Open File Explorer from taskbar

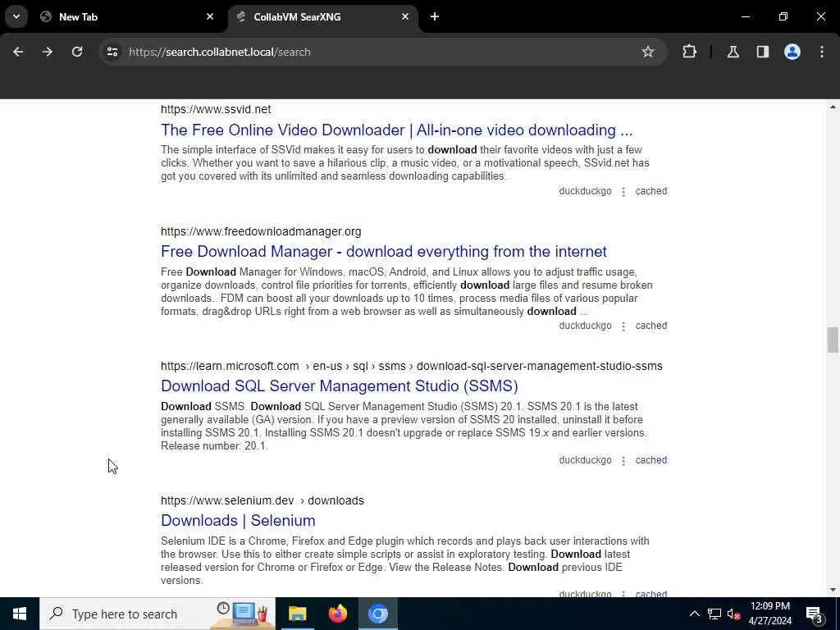coord(297,614)
